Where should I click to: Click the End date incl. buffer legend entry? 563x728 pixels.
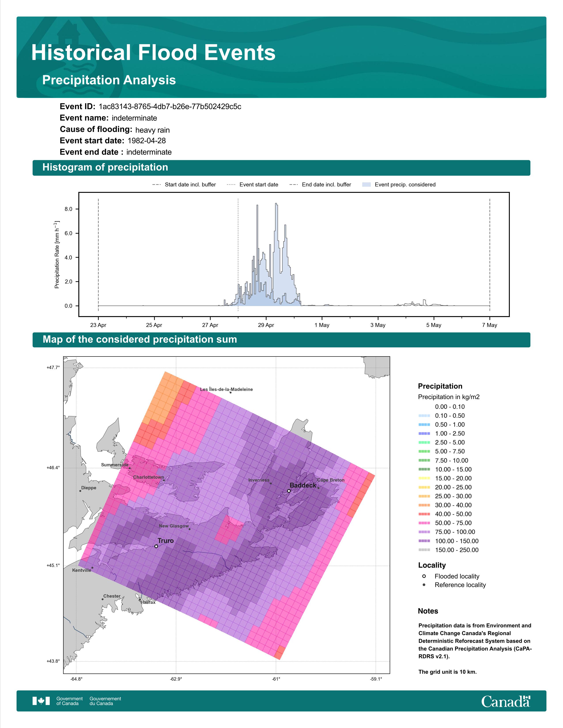click(320, 185)
